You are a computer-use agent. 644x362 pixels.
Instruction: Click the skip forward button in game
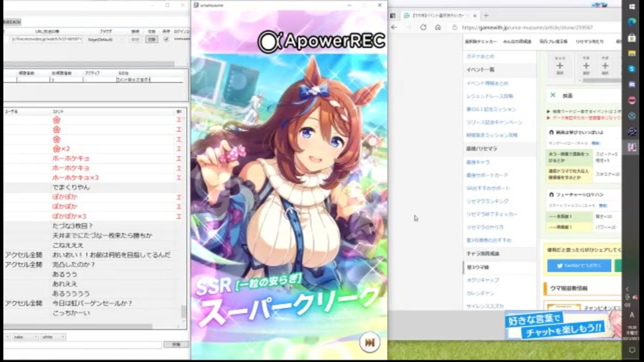pyautogui.click(x=370, y=343)
